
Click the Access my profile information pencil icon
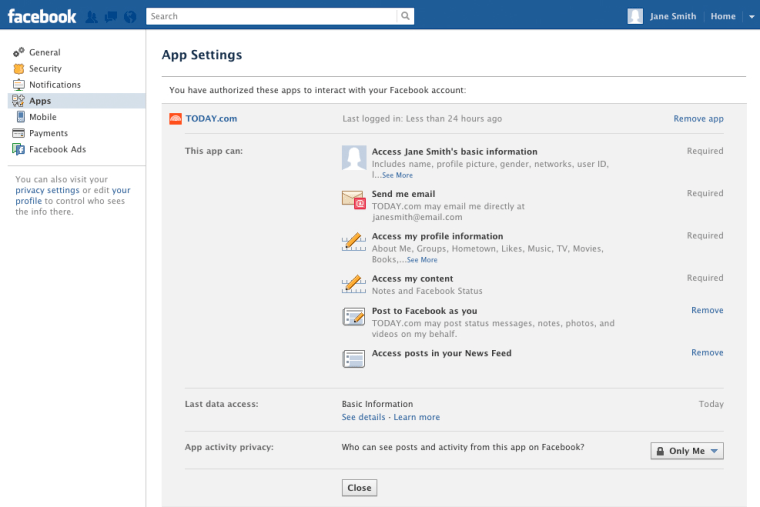click(354, 241)
